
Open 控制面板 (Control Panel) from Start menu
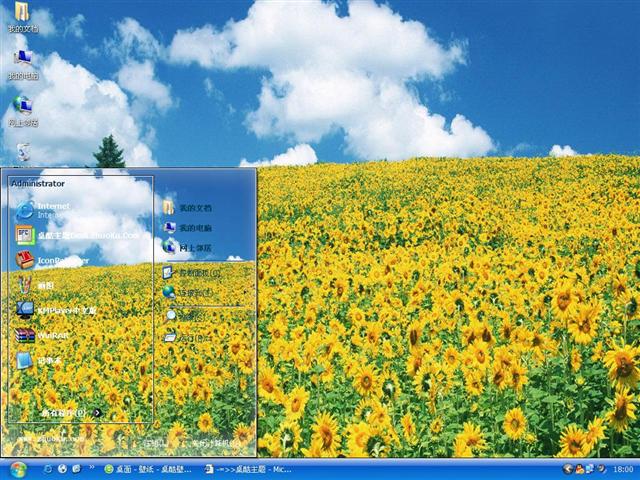click(x=191, y=272)
